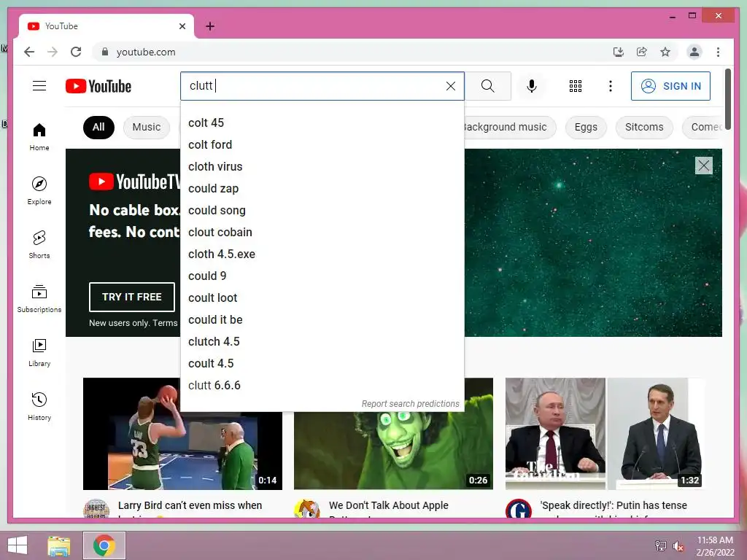
Task: Choose the 'could 9' suggestion
Action: (322, 276)
